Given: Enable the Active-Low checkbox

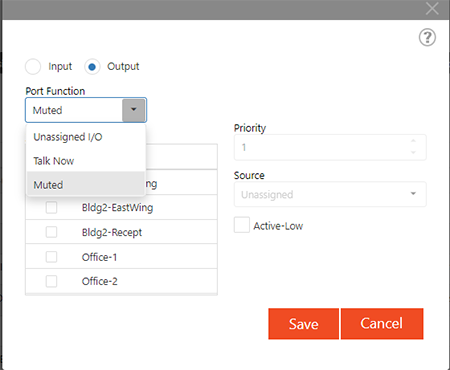Looking at the screenshot, I should pyautogui.click(x=242, y=225).
